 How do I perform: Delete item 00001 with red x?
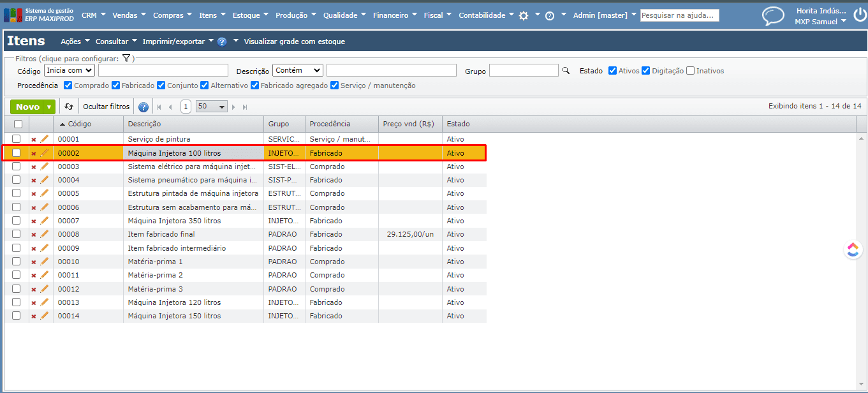tap(34, 140)
